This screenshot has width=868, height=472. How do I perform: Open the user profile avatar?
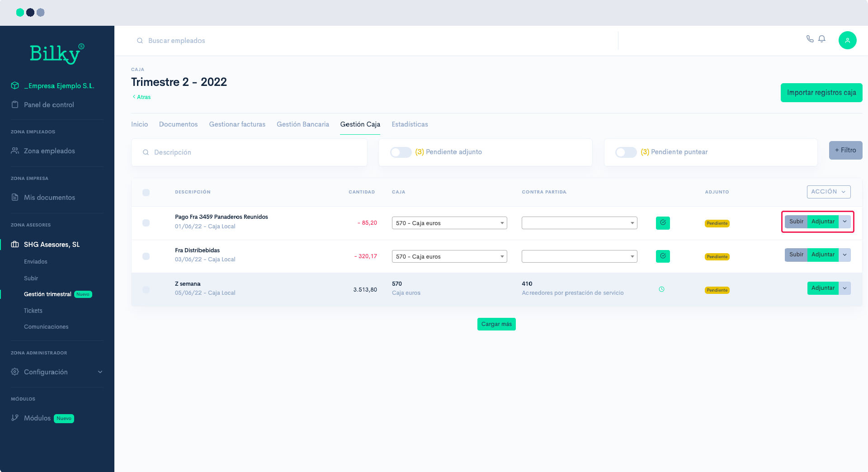click(847, 40)
